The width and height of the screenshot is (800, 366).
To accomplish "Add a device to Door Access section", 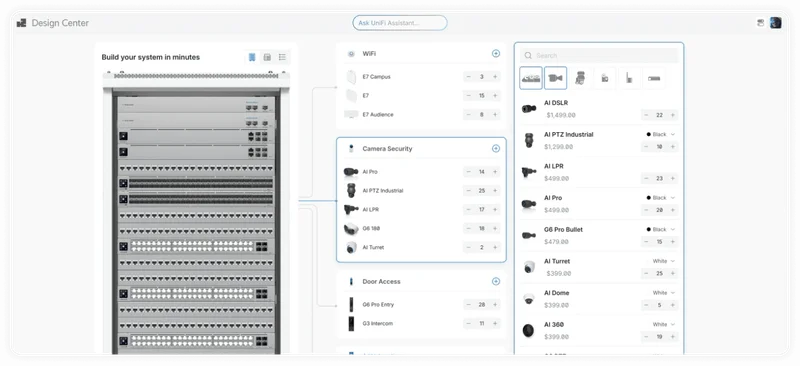I will point(495,281).
